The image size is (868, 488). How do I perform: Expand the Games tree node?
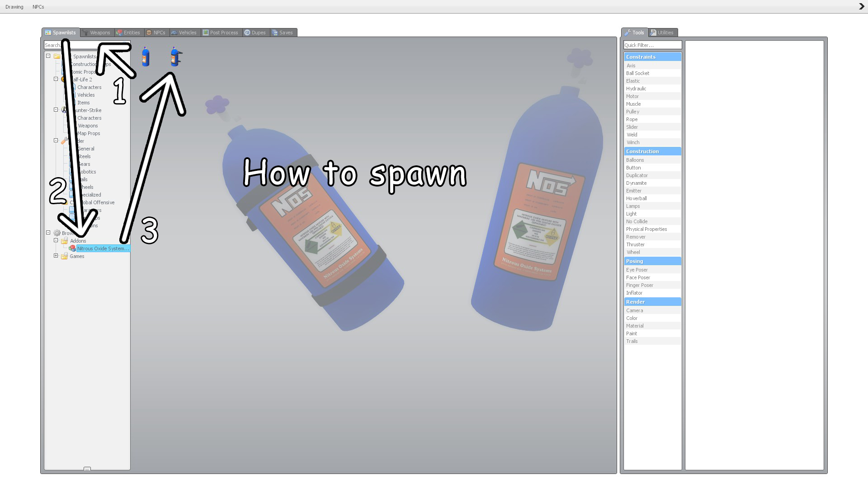(x=56, y=256)
